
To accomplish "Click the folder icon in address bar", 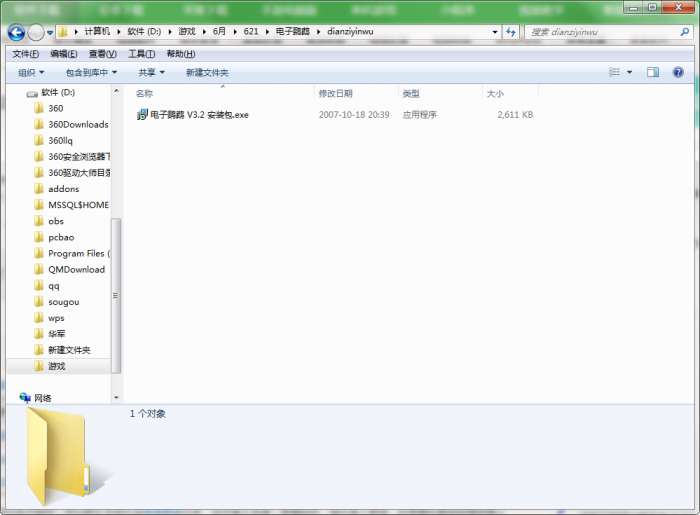I will coord(63,32).
